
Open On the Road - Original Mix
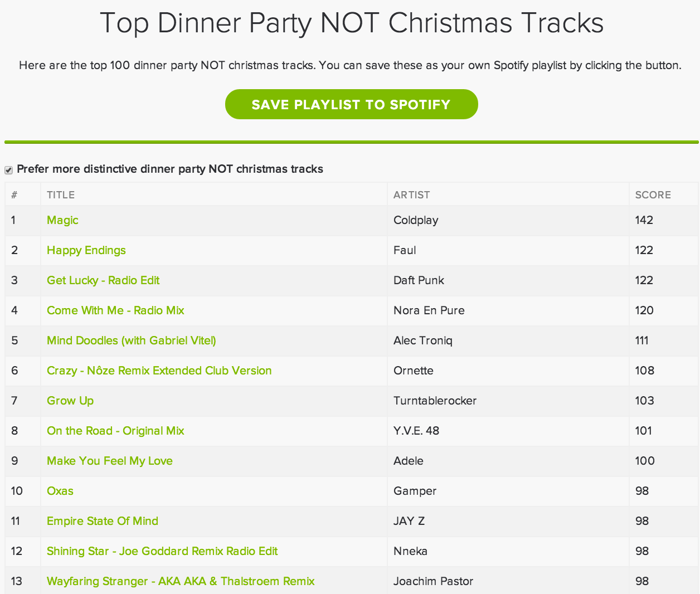[115, 431]
